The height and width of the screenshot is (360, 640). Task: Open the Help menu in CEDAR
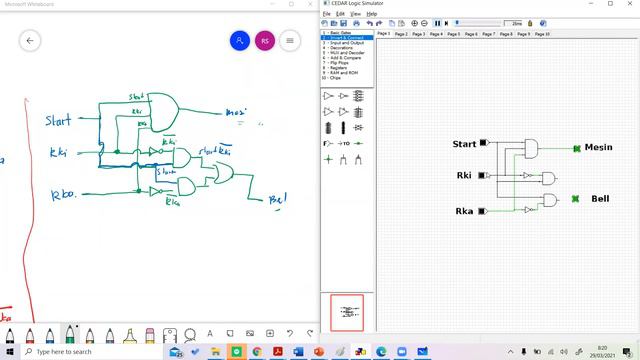click(x=371, y=14)
